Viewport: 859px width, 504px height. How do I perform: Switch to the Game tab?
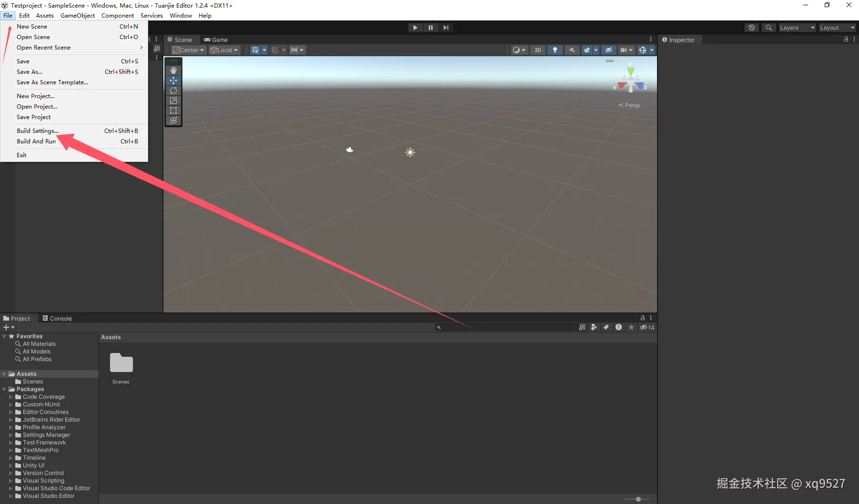[216, 40]
